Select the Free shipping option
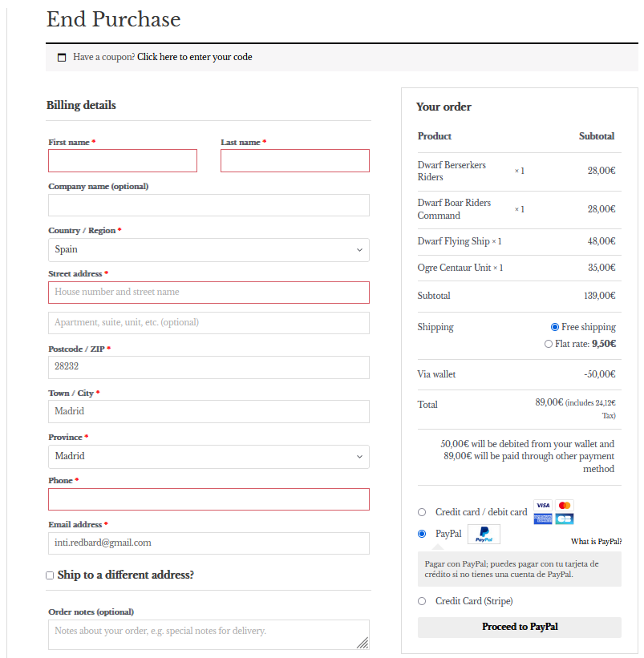This screenshot has width=644, height=658. coord(555,327)
